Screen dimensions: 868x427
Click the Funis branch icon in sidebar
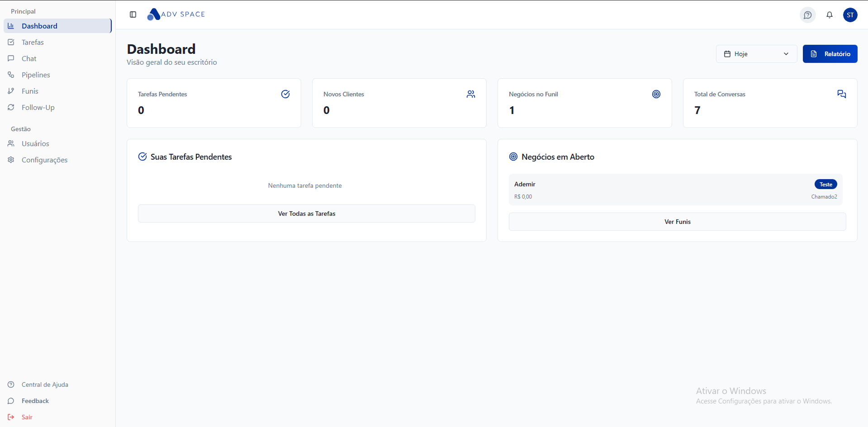[11, 91]
